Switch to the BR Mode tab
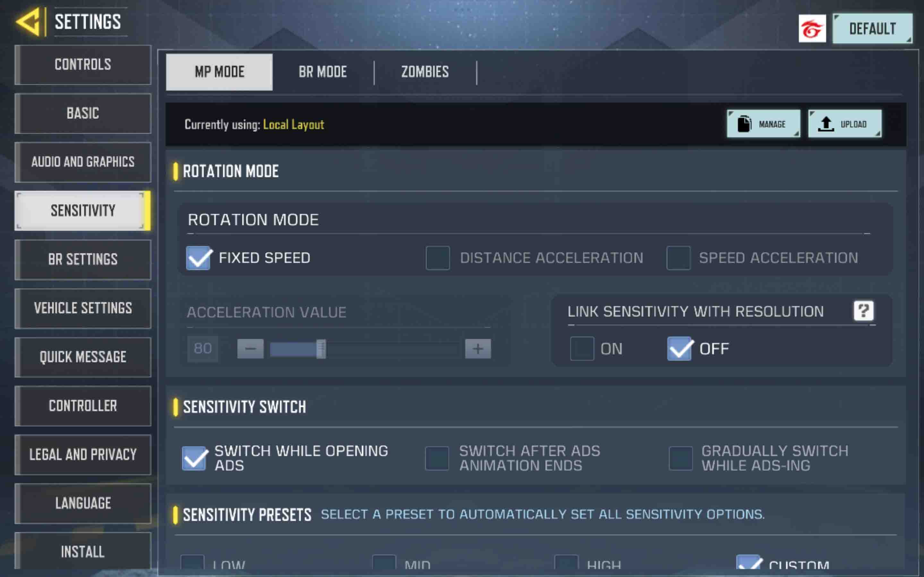 tap(323, 72)
